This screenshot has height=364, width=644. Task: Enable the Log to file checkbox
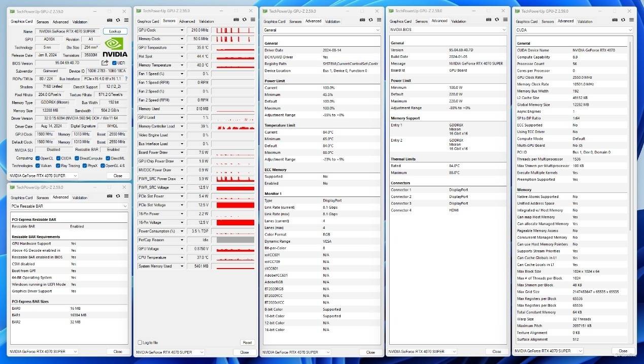(x=141, y=343)
